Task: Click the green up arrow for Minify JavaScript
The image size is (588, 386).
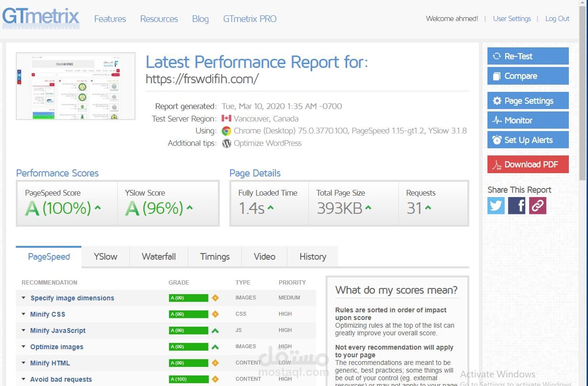Action: click(215, 331)
